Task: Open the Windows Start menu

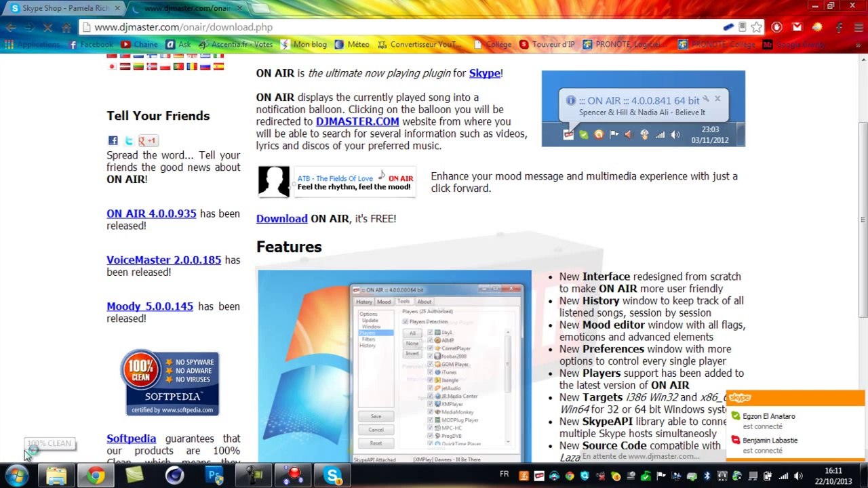Action: (16, 476)
